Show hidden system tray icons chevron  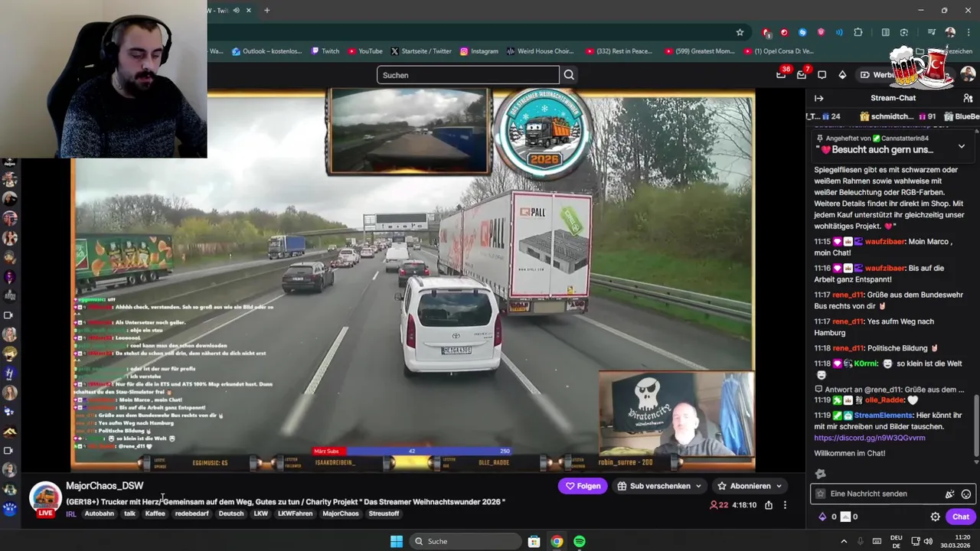click(844, 541)
